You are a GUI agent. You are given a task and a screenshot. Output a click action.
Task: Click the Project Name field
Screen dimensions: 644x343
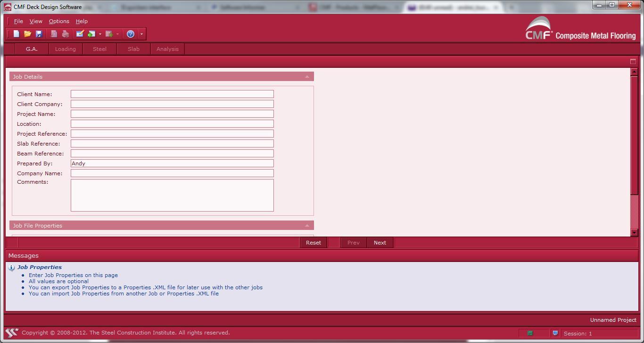(x=172, y=114)
